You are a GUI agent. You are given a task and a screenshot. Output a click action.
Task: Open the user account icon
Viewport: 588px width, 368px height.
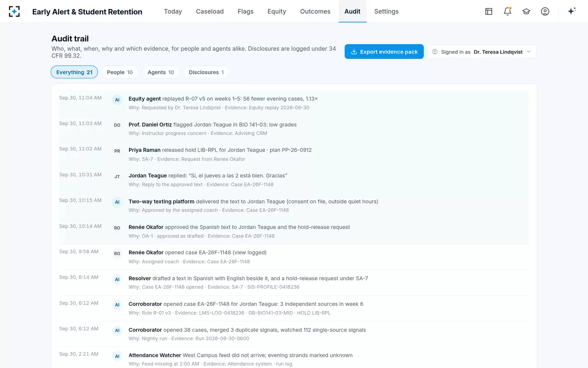[x=545, y=11]
